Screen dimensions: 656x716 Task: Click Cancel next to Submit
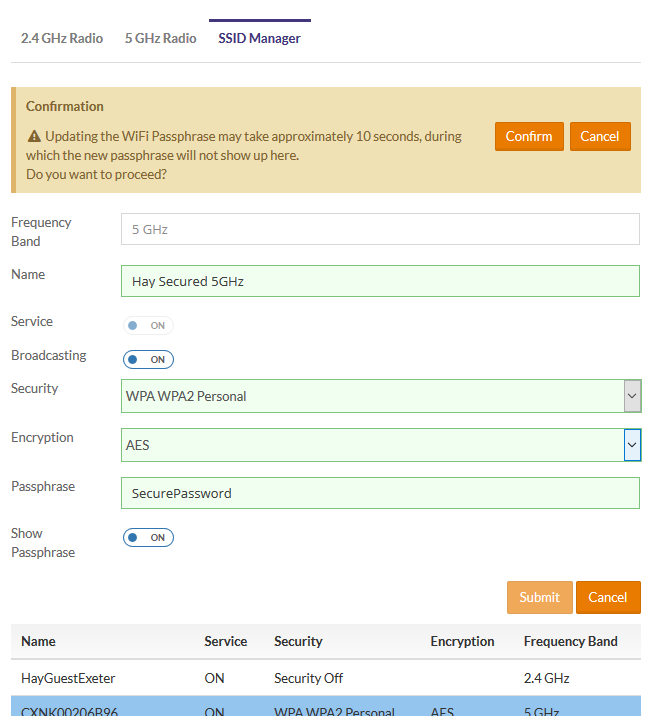(607, 597)
